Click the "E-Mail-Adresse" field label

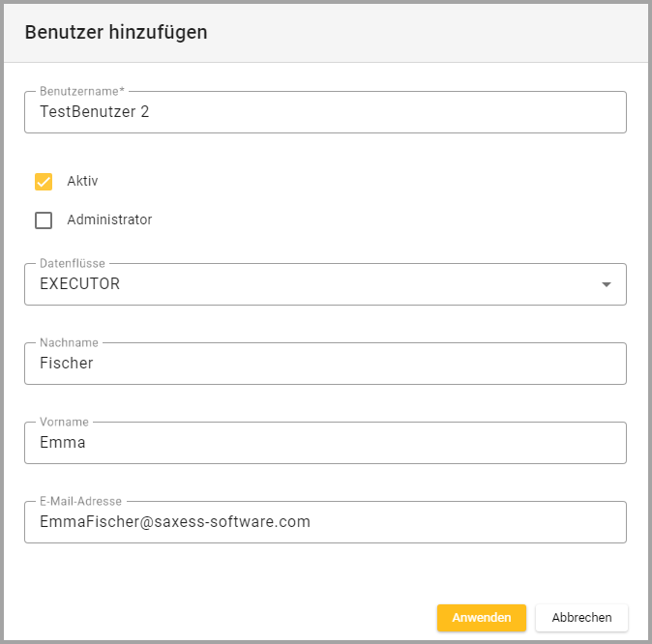(80, 501)
